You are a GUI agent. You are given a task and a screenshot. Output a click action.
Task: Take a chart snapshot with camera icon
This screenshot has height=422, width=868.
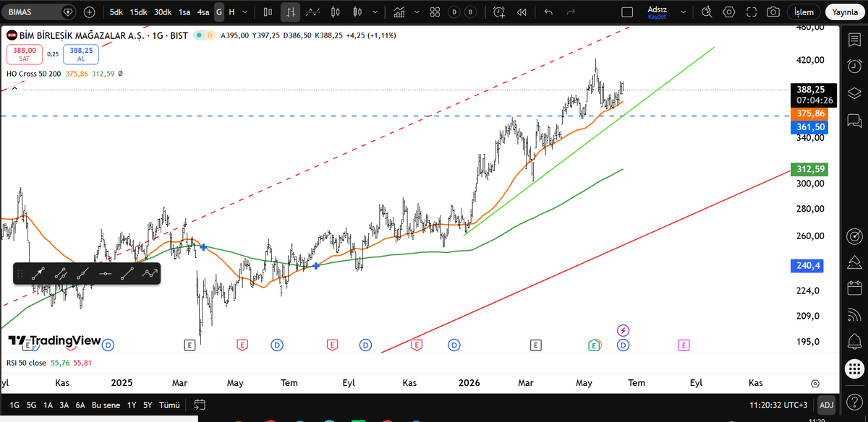click(773, 12)
